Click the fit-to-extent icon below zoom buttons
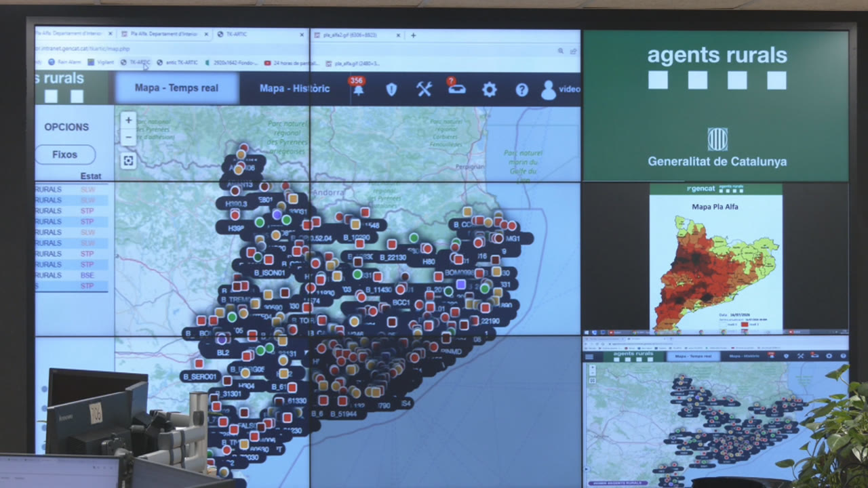 point(129,161)
